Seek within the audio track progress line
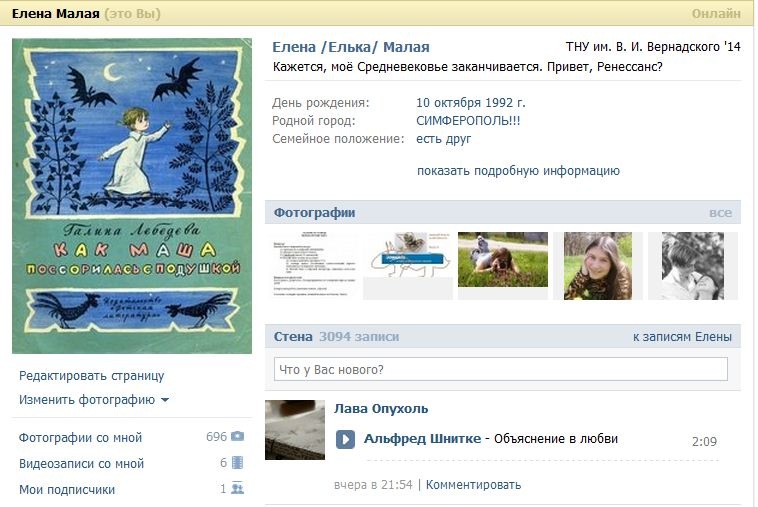This screenshot has height=507, width=758. coord(540,461)
